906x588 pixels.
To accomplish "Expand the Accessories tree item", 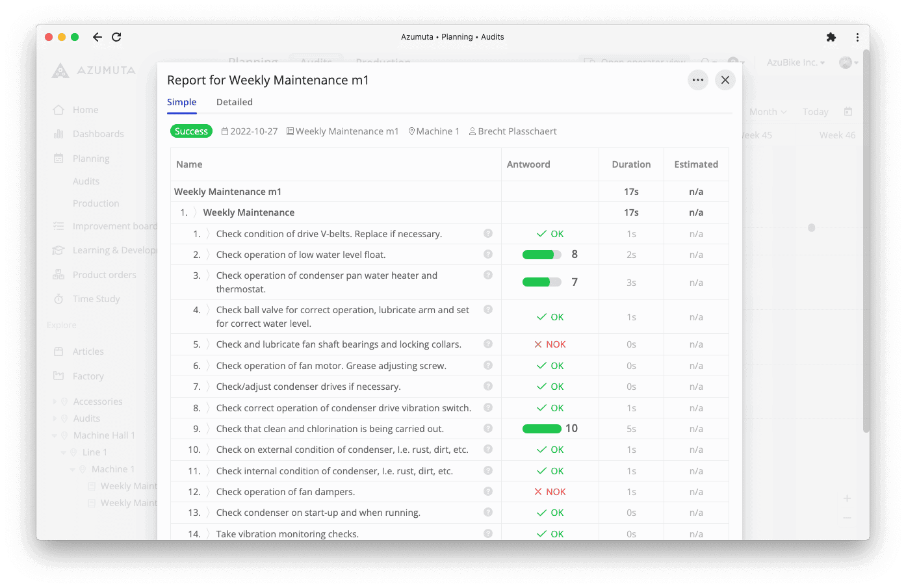I will [55, 401].
